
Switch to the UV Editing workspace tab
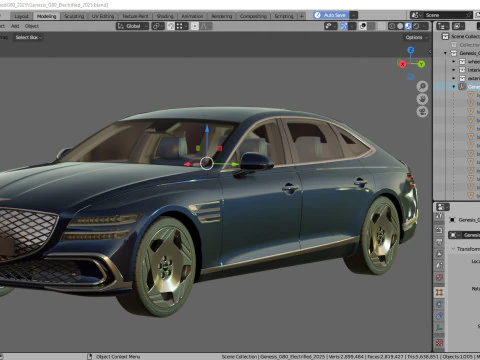tap(103, 16)
